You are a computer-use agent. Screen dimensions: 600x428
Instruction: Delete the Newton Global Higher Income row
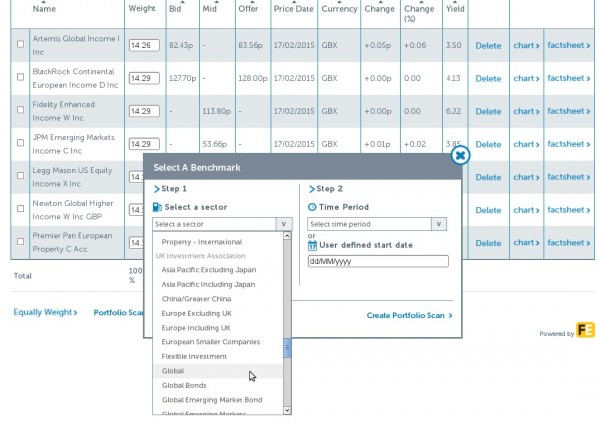488,210
